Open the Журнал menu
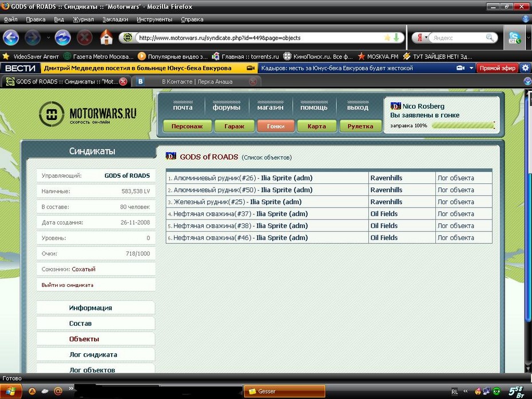Screen dimensions: 532x399 coord(83,19)
